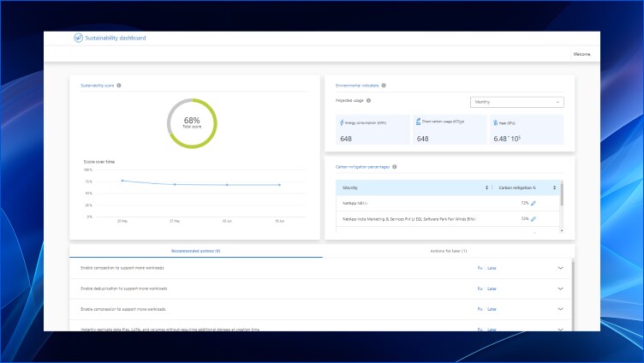Sort table by Site/city column
This screenshot has width=644, height=363.
486,187
